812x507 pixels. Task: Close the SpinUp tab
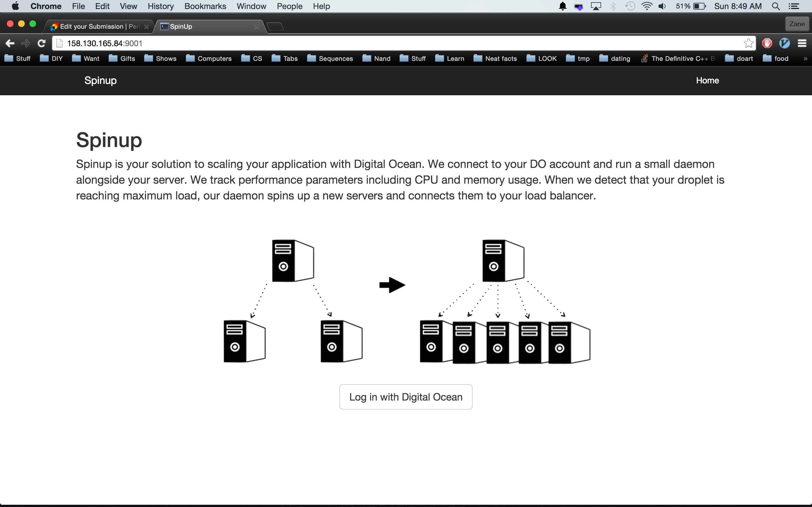(x=257, y=26)
